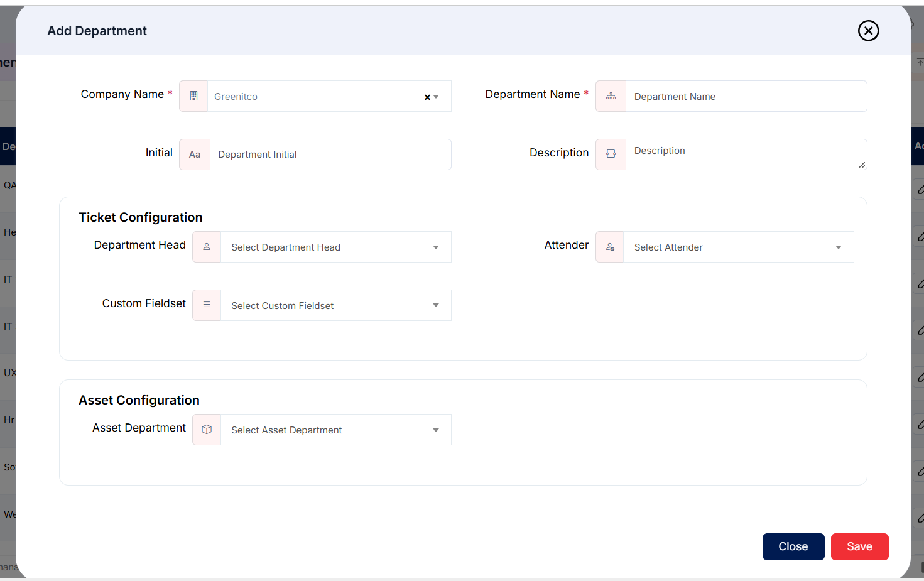Image resolution: width=924 pixels, height=581 pixels.
Task: Click the list icon beside Custom Fieldset
Action: click(x=207, y=305)
